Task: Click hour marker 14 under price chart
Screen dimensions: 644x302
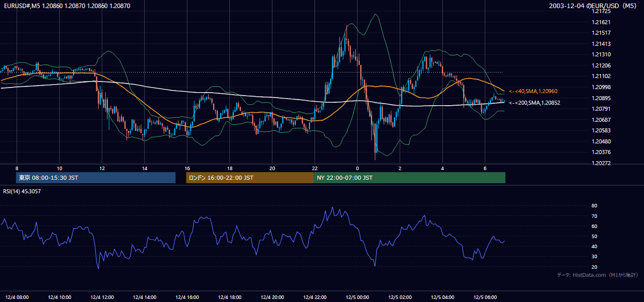Action: 145,168
